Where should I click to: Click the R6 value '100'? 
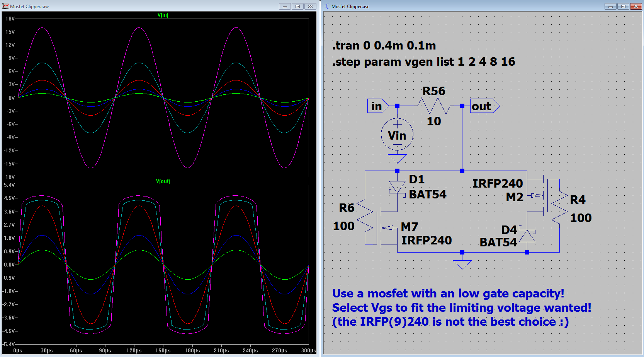point(344,226)
